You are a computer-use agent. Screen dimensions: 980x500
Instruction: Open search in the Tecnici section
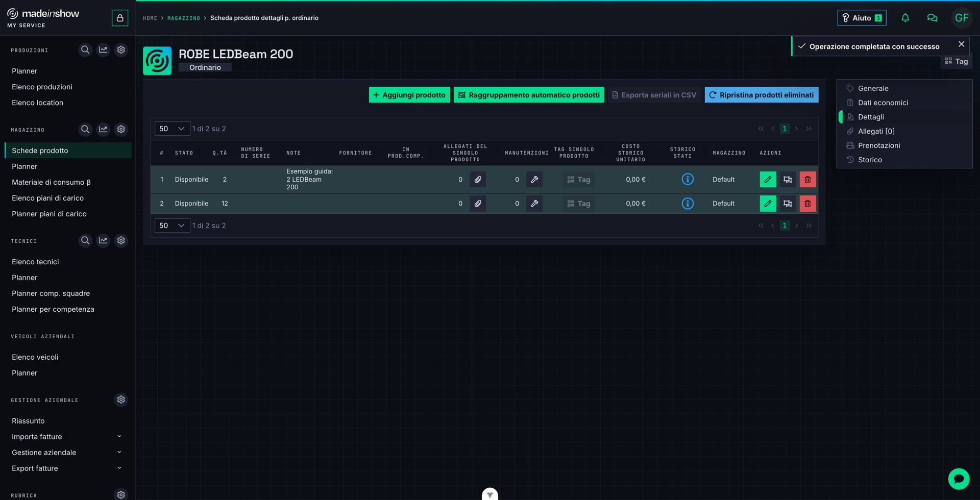click(85, 240)
